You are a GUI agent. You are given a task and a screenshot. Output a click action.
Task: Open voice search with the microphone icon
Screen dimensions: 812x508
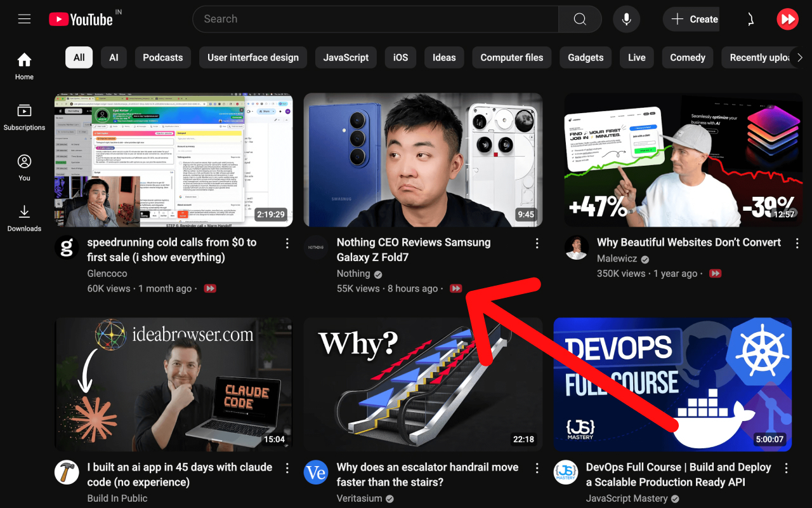coord(626,18)
